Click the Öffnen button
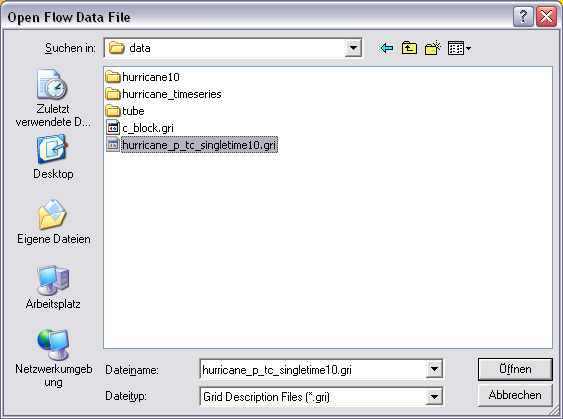This screenshot has height=419, width=563. click(515, 369)
